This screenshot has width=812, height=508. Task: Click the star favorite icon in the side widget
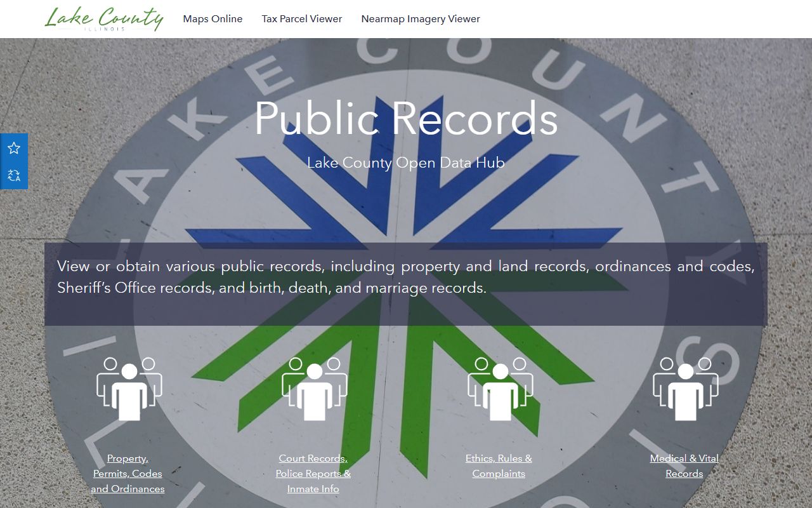click(14, 148)
